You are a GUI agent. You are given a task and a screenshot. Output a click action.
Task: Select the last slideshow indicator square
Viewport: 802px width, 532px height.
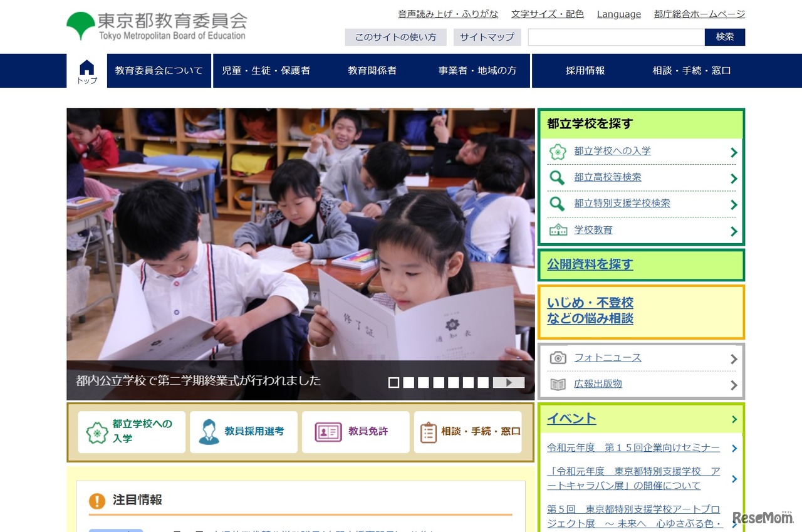483,382
